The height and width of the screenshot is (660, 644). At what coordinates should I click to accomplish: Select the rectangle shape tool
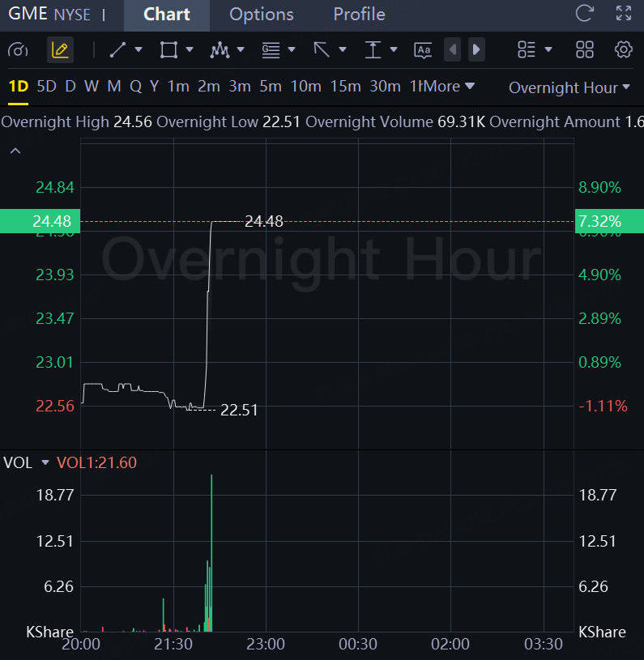(168, 50)
